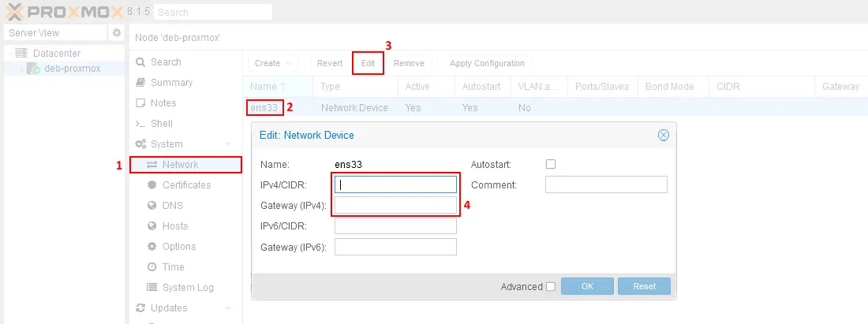The width and height of the screenshot is (868, 324).
Task: Focus the IPv6/CIDR input field
Action: [396, 226]
